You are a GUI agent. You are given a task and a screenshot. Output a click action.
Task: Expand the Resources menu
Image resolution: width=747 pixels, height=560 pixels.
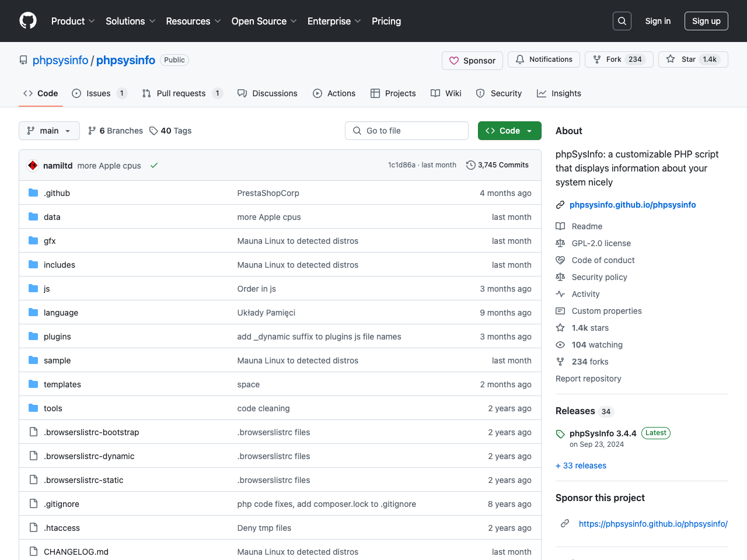coord(194,21)
